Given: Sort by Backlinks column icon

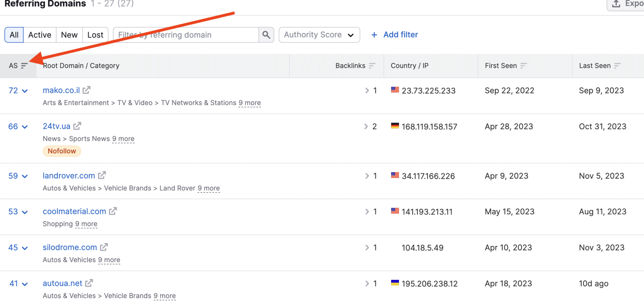Looking at the screenshot, I should tap(372, 66).
